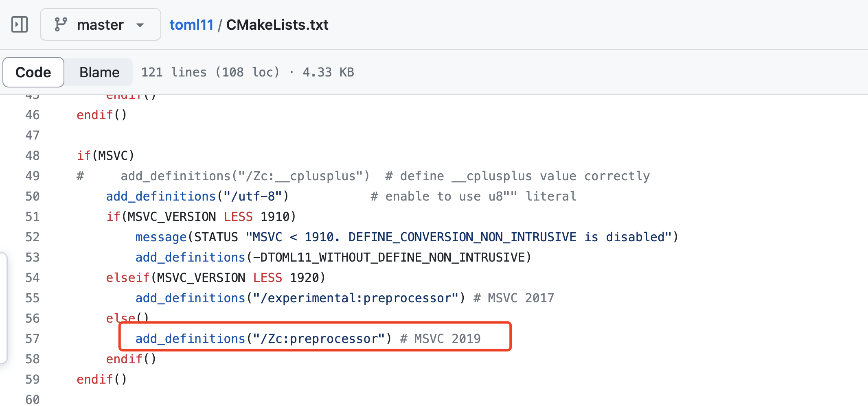Click the CMakeLists.txt breadcrumb label
This screenshot has width=868, height=406.
click(277, 24)
